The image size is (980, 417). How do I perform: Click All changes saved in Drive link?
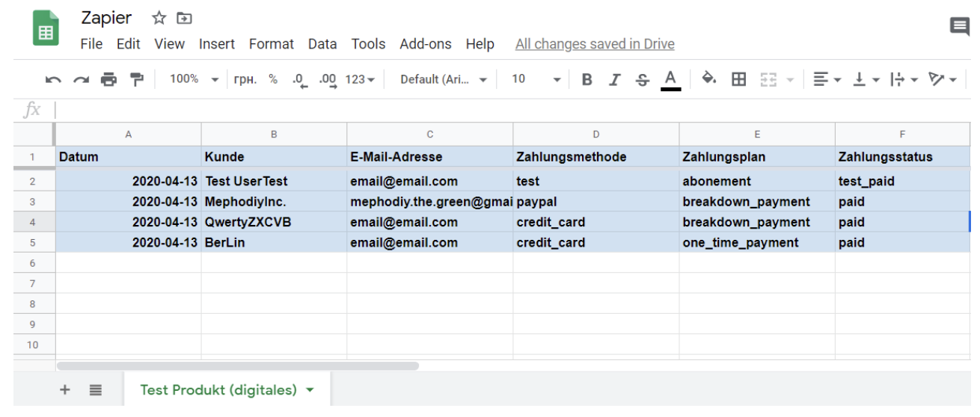tap(595, 44)
